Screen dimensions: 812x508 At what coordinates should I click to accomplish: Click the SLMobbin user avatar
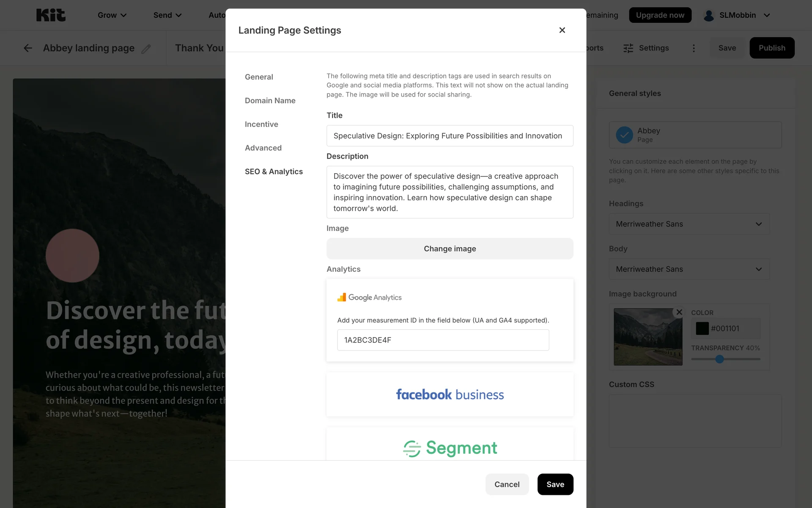(709, 15)
